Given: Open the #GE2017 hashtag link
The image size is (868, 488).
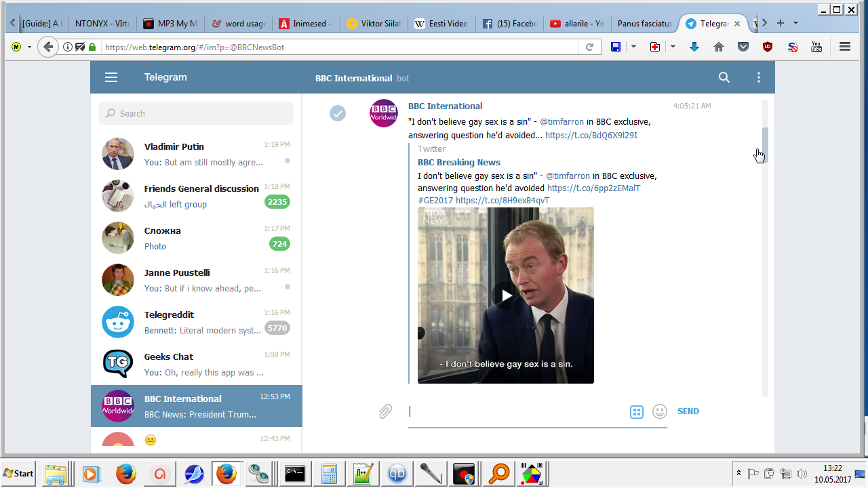Looking at the screenshot, I should pos(435,201).
